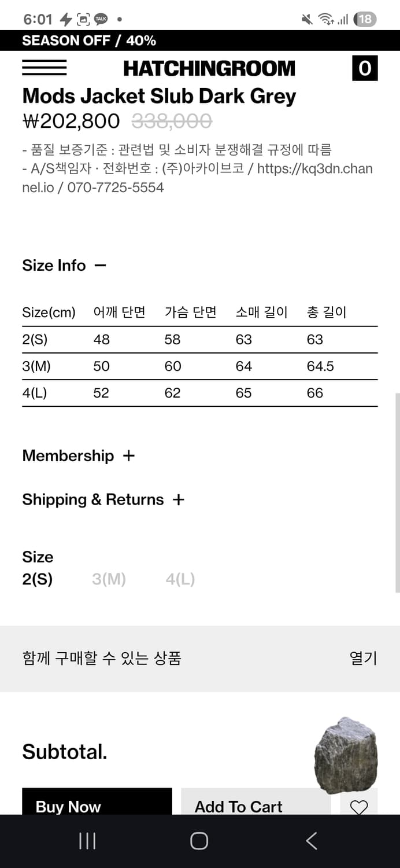Screen dimensions: 400x868
Task: Expand the Membership section
Action: click(x=128, y=456)
